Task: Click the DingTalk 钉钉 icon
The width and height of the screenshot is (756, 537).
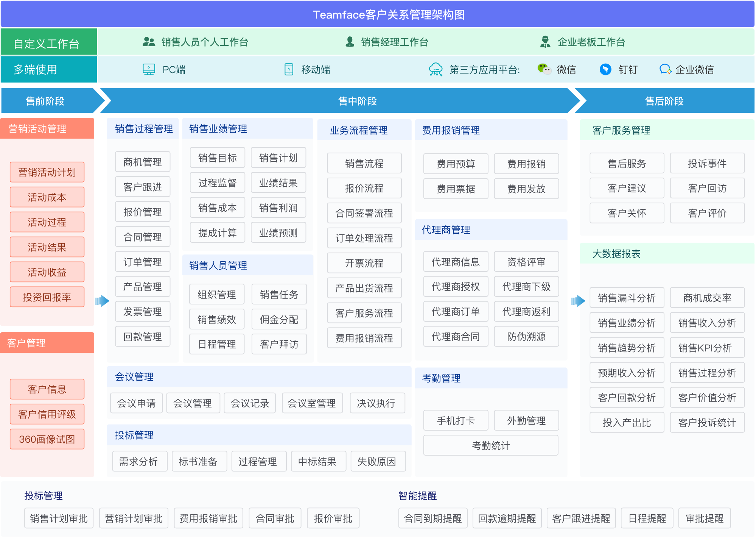Action: 605,69
